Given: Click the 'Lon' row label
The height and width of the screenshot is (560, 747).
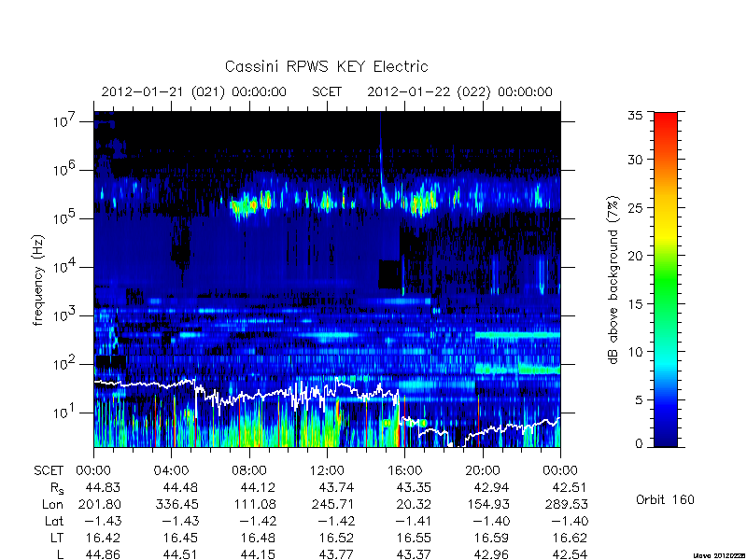Looking at the screenshot, I should (x=52, y=504).
